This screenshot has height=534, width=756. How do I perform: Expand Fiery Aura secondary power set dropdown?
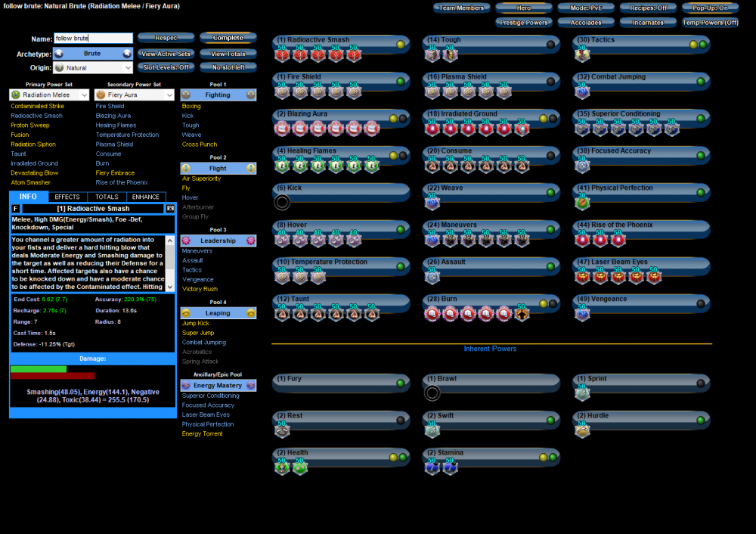pos(134,95)
